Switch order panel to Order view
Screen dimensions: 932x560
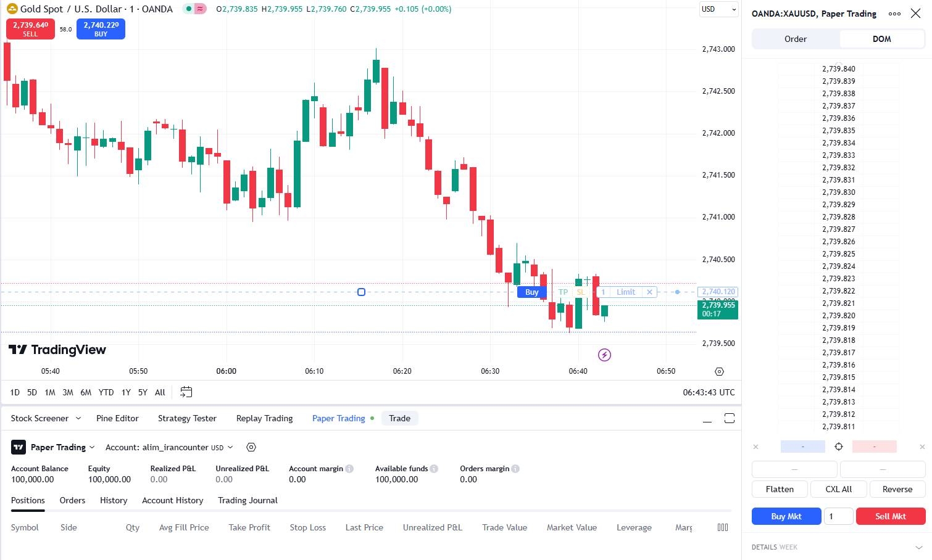point(796,39)
